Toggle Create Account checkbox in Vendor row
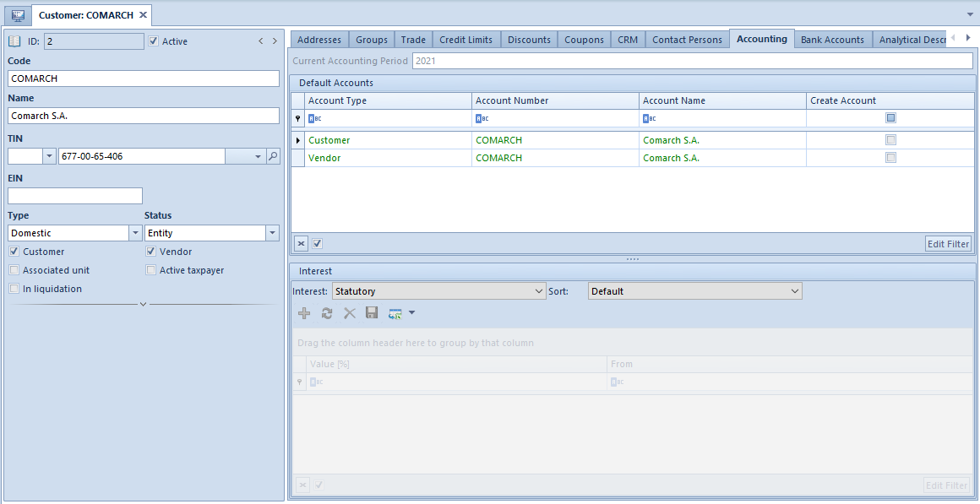Screen dimensions: 980x504 click(x=890, y=157)
